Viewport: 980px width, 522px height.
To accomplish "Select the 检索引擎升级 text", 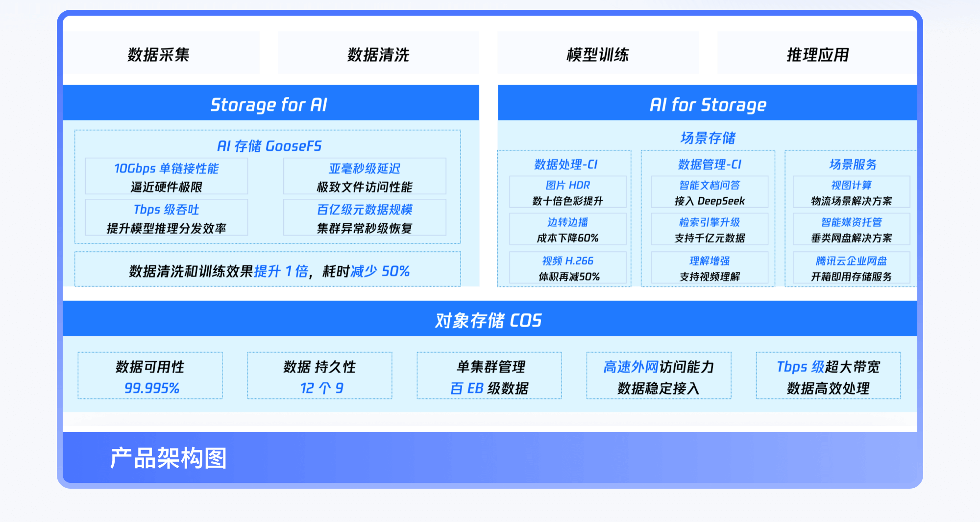I will 710,222.
